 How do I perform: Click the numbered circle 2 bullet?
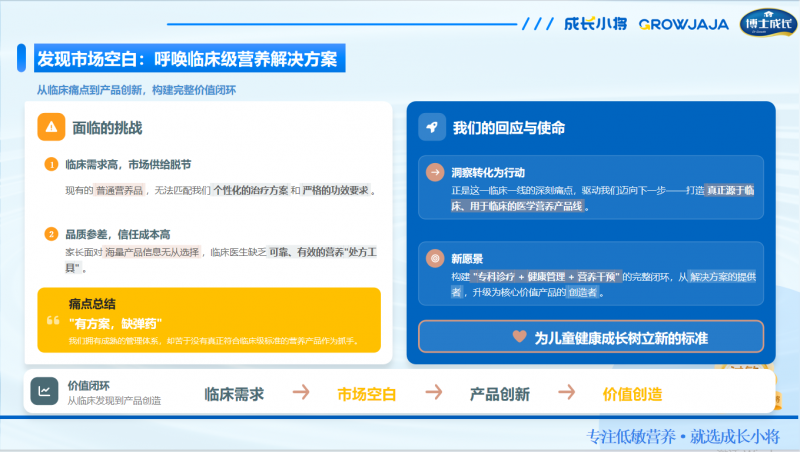pyautogui.click(x=51, y=234)
